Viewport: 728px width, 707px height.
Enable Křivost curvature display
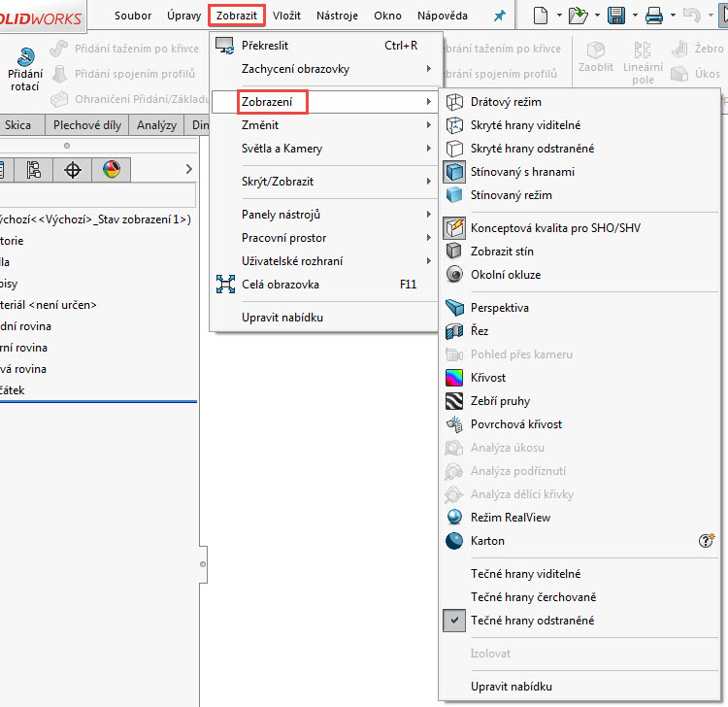click(x=579, y=378)
